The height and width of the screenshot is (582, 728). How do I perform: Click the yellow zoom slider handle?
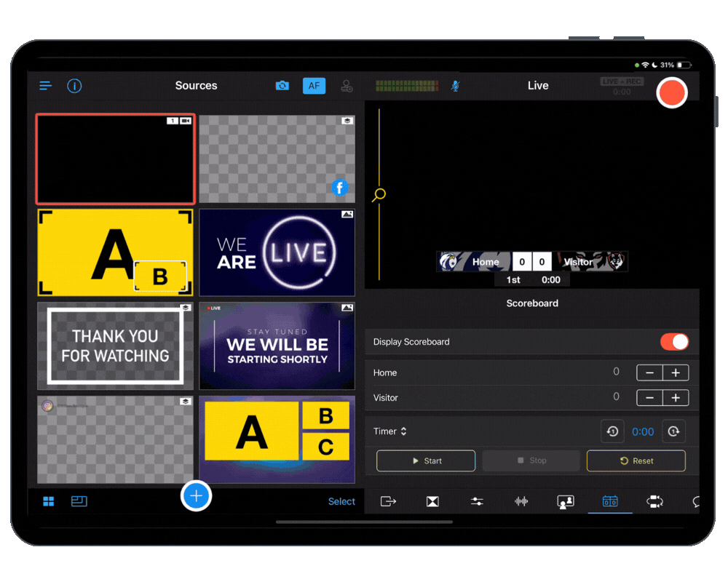pos(379,195)
